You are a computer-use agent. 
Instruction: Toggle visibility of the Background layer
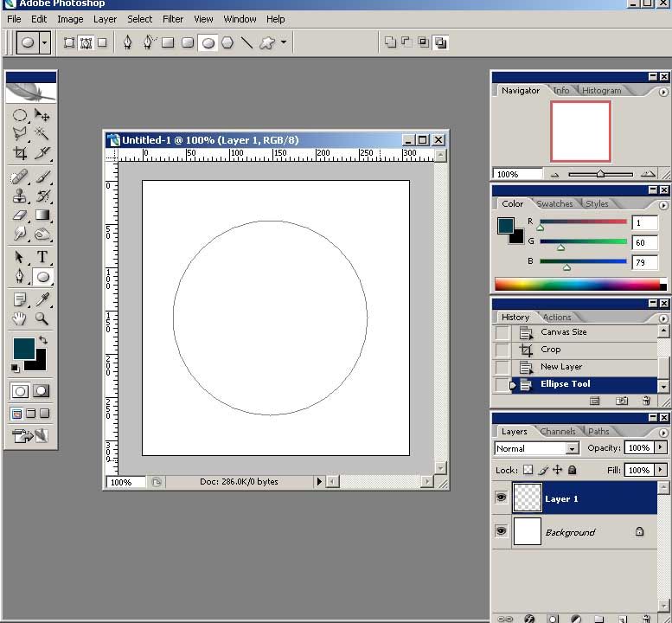coord(501,531)
